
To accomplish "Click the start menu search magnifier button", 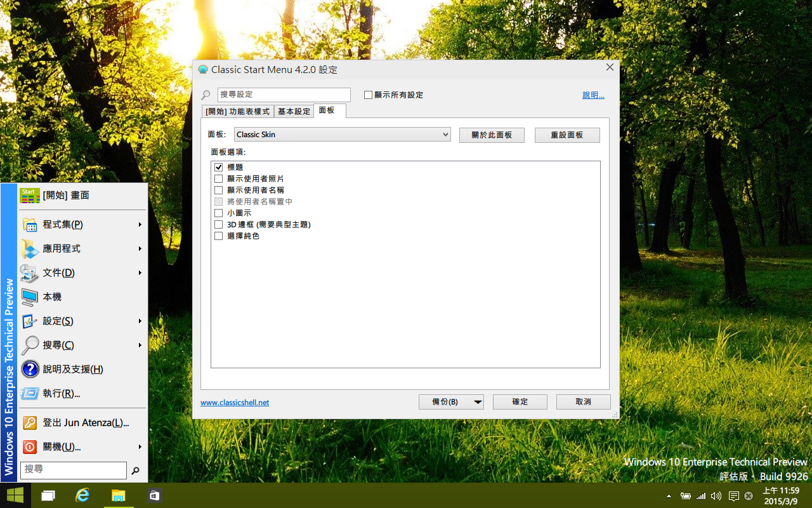I will pyautogui.click(x=135, y=471).
